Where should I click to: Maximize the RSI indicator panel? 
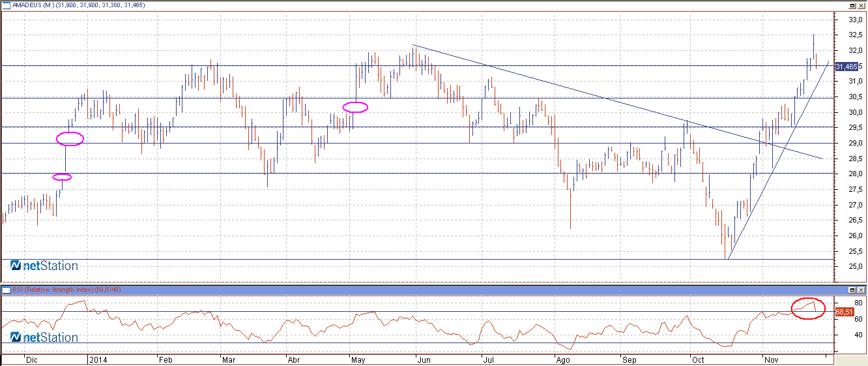pyautogui.click(x=852, y=289)
